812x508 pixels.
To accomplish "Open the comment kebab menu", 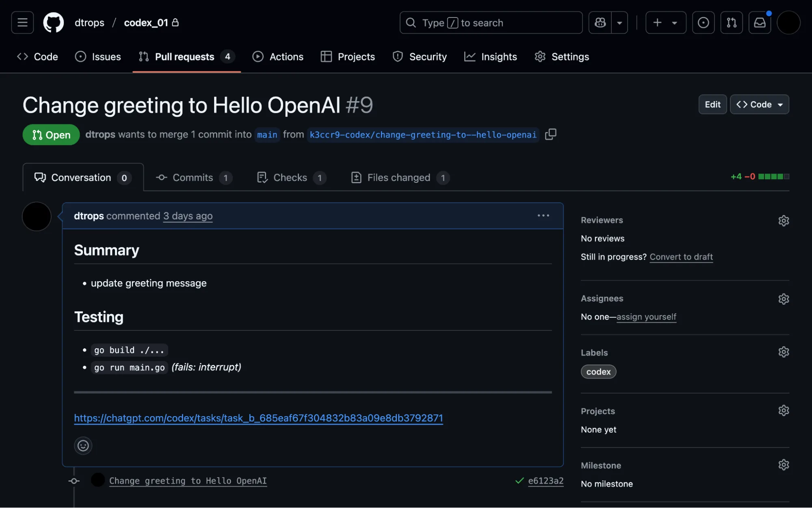I will pos(543,215).
